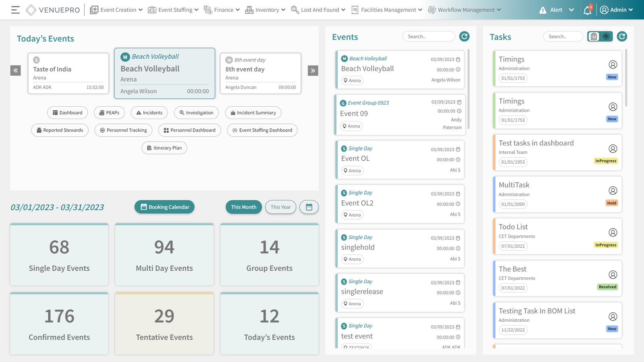This screenshot has height=362, width=644.
Task: Switch tasks to list view toggle
Action: pyautogui.click(x=594, y=37)
